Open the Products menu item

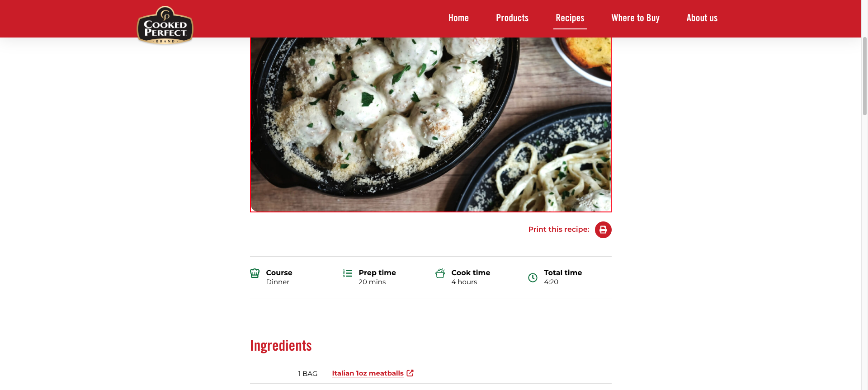pos(512,18)
